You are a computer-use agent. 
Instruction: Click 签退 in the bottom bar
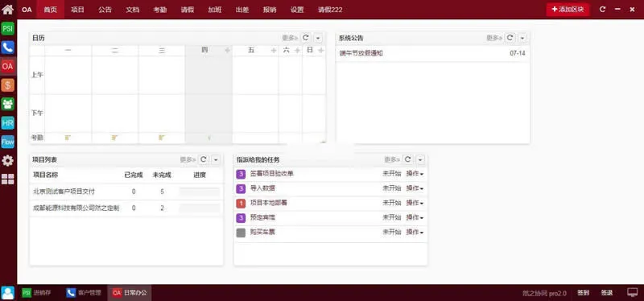(607, 293)
